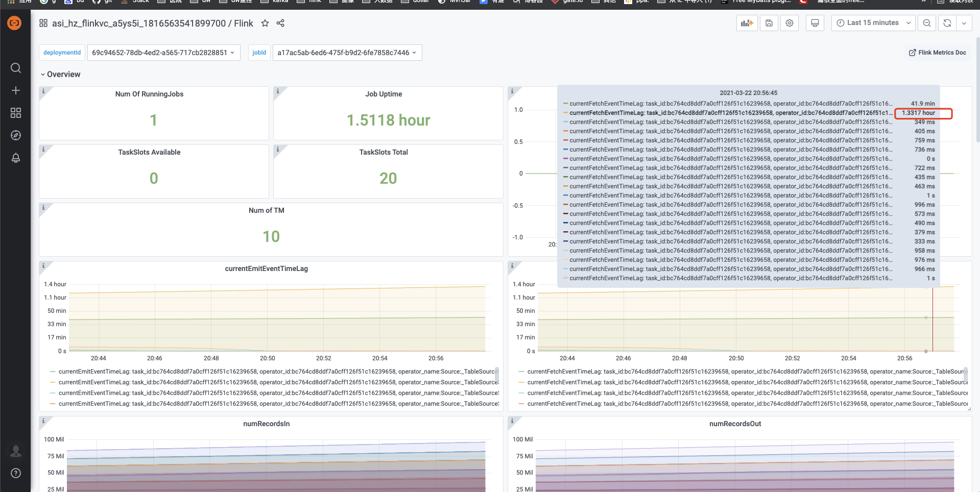Toggle second currentFetchEventTimeLag legend series
This screenshot has height=492, width=980.
(x=747, y=382)
